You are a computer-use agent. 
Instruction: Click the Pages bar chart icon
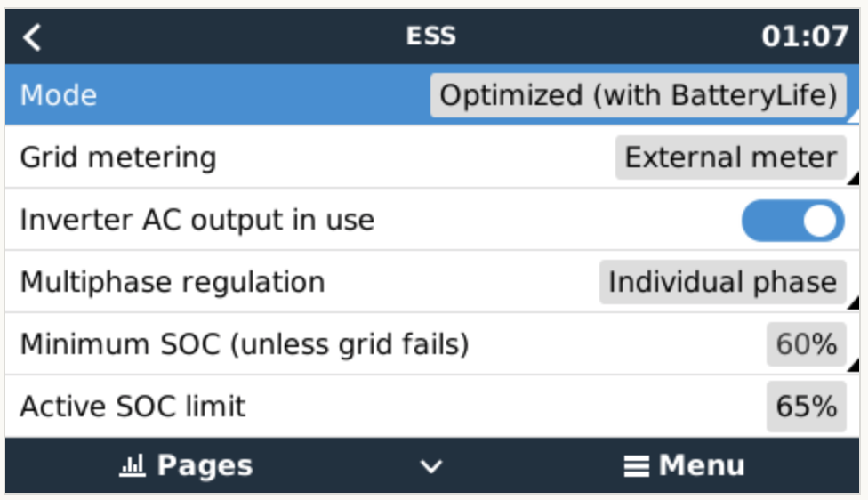coord(132,465)
